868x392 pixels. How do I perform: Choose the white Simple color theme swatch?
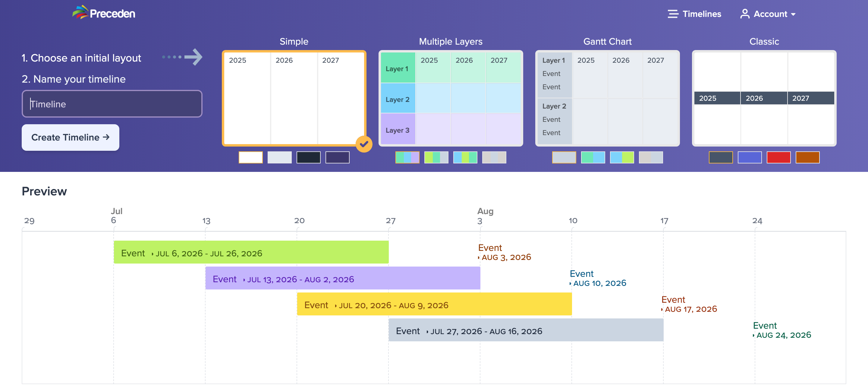point(251,157)
